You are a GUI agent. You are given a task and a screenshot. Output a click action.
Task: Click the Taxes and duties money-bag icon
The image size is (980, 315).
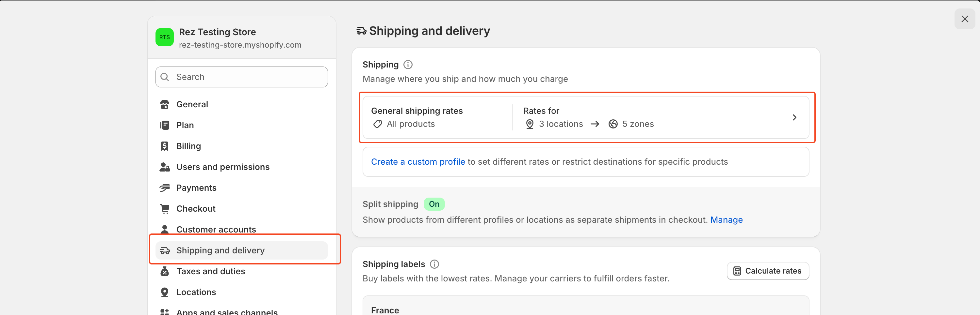165,271
